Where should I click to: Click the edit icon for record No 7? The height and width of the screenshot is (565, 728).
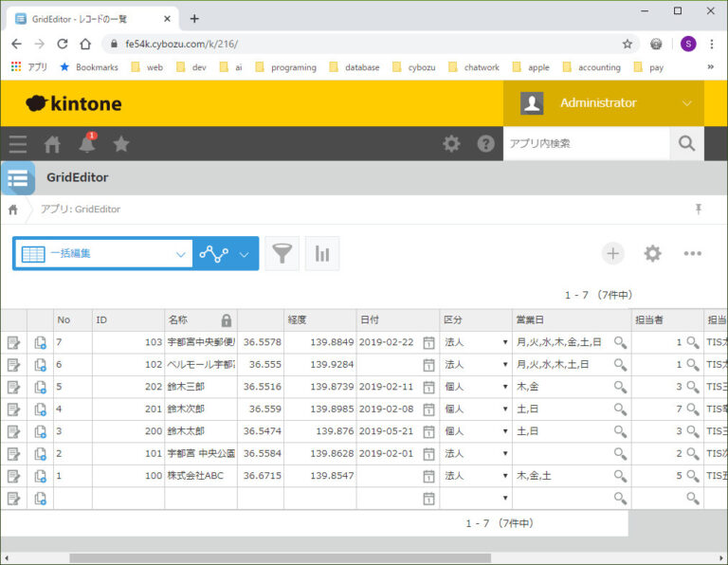pyautogui.click(x=13, y=342)
